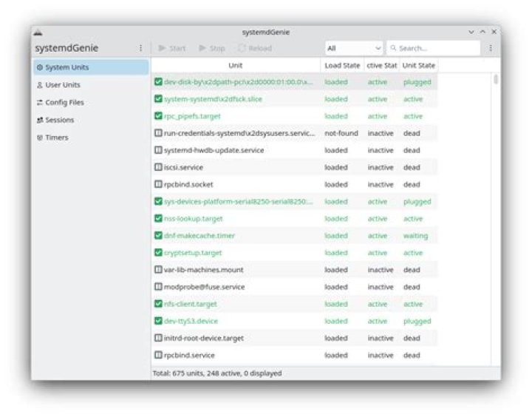
Task: Select the dev-disk-by\x2dpath-pci unit row name
Action: 238,82
